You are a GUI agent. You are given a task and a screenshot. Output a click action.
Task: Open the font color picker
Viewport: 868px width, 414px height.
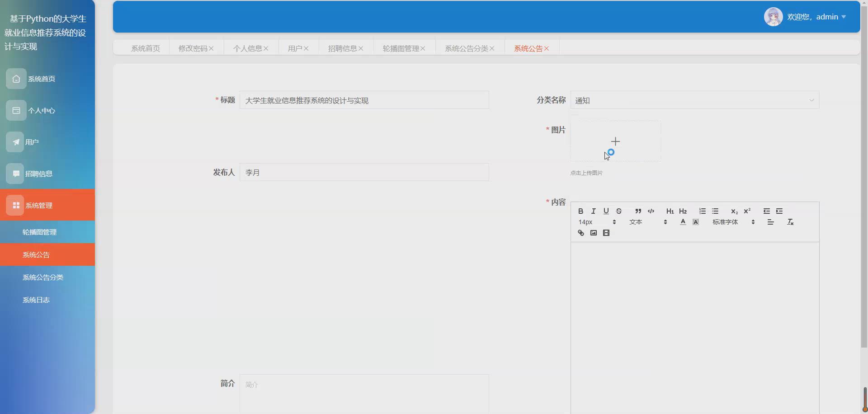click(683, 222)
